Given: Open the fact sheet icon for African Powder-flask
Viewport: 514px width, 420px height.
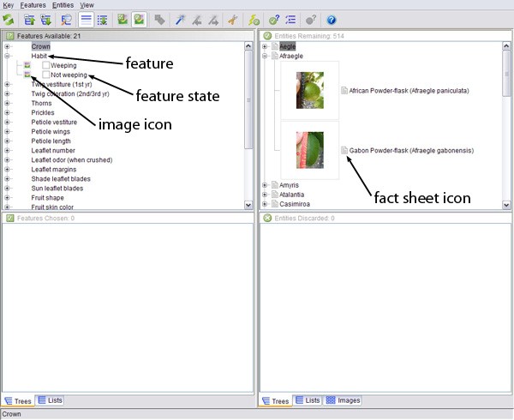Looking at the screenshot, I should tap(344, 90).
